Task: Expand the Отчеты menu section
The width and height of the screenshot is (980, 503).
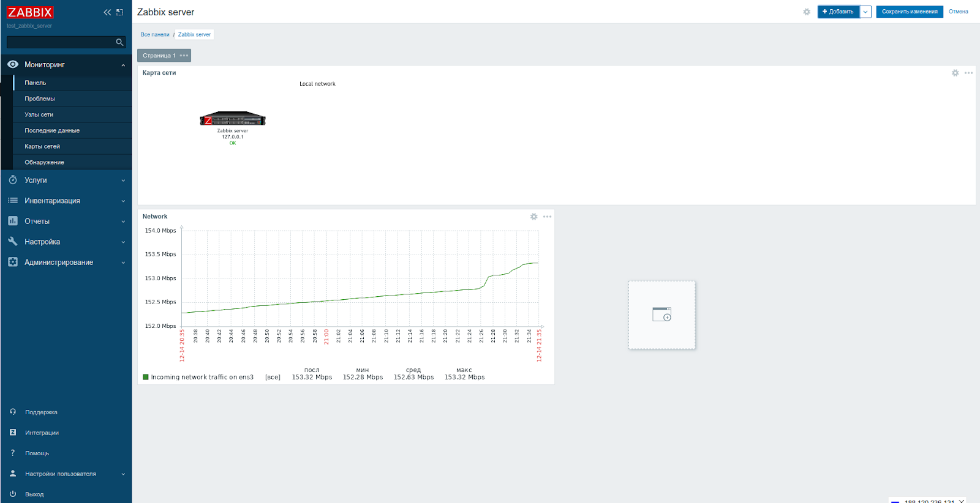Action: point(66,222)
